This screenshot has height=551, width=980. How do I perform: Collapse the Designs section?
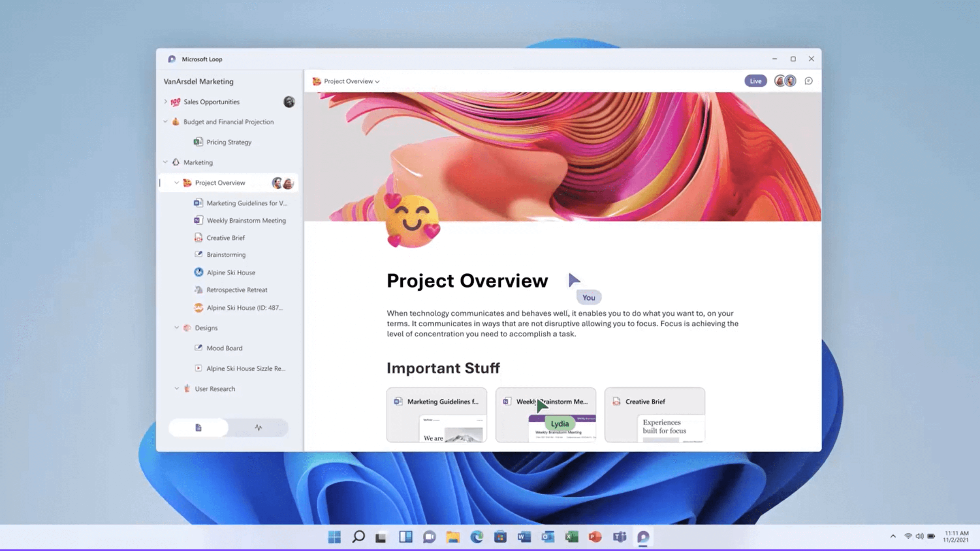coord(176,328)
